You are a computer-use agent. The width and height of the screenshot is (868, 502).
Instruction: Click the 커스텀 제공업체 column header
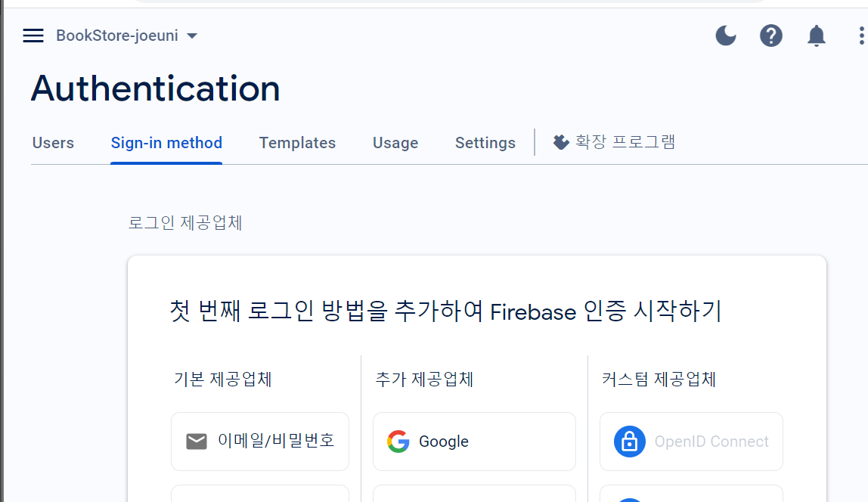coord(659,380)
